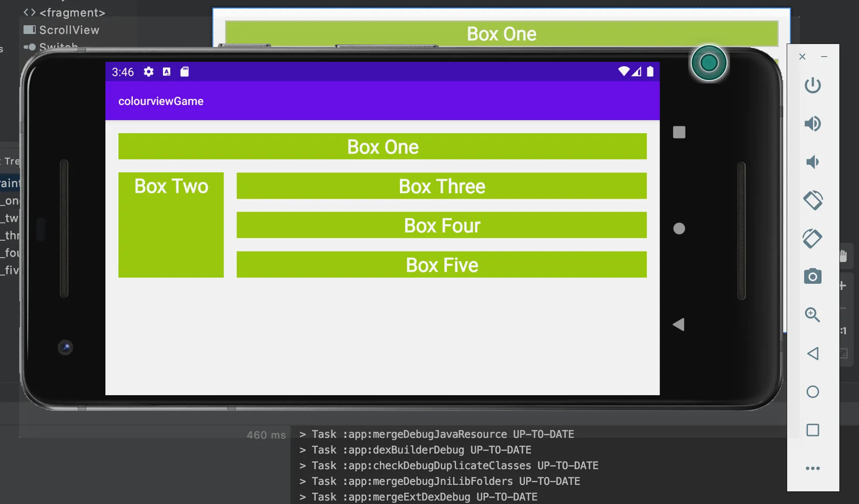Tap the settings gear in the phone status bar
Viewport: 859px width, 504px height.
(x=149, y=72)
